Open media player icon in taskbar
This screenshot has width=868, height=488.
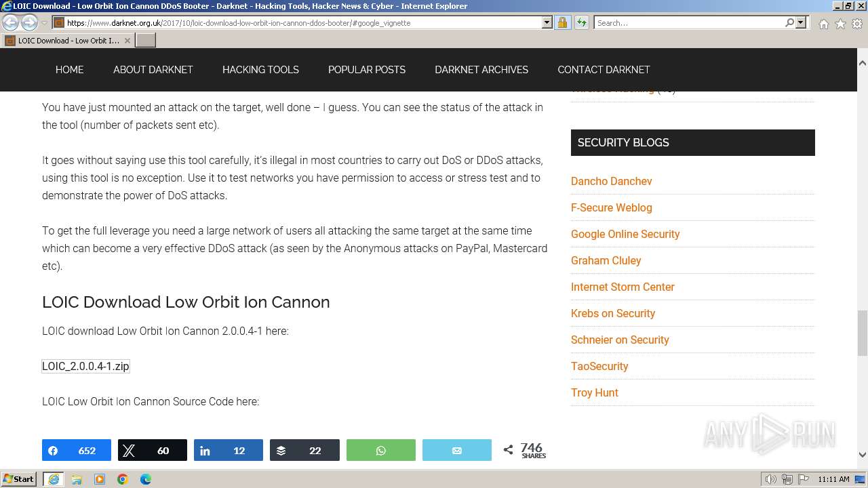[x=100, y=479]
